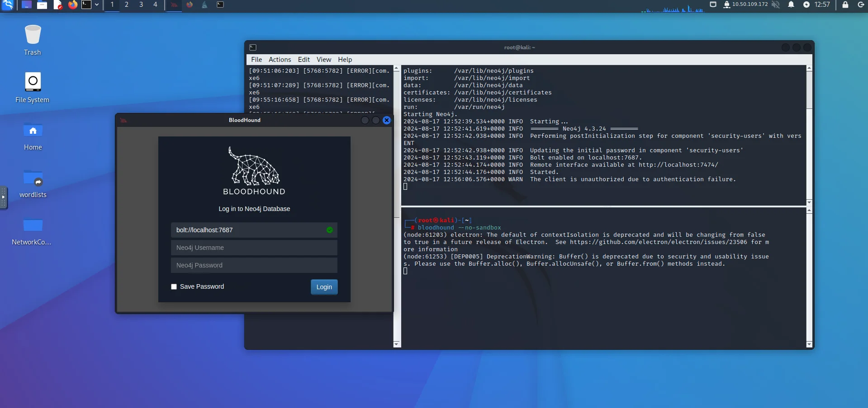Click the left edge side-panel handle
The width and height of the screenshot is (868, 408).
[3, 197]
